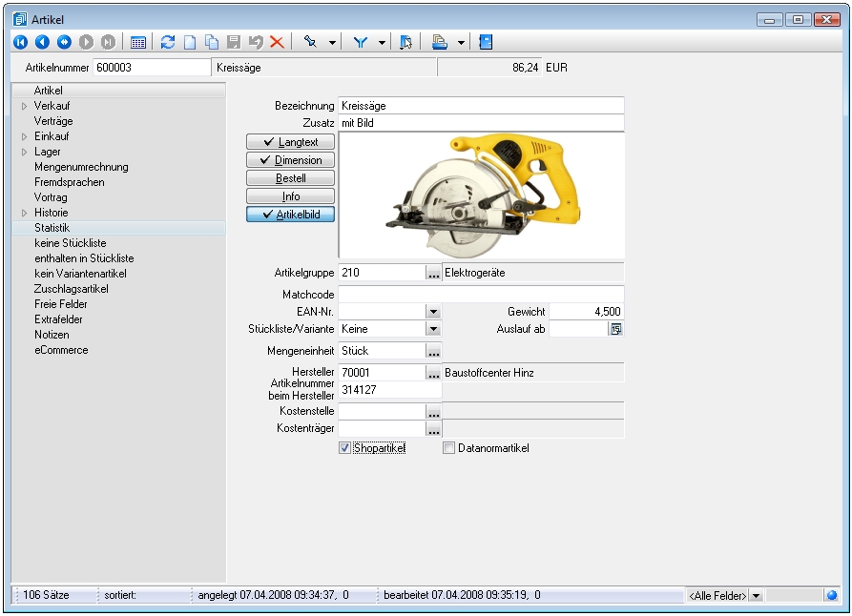
Task: Click the Langtext button
Action: pyautogui.click(x=290, y=142)
